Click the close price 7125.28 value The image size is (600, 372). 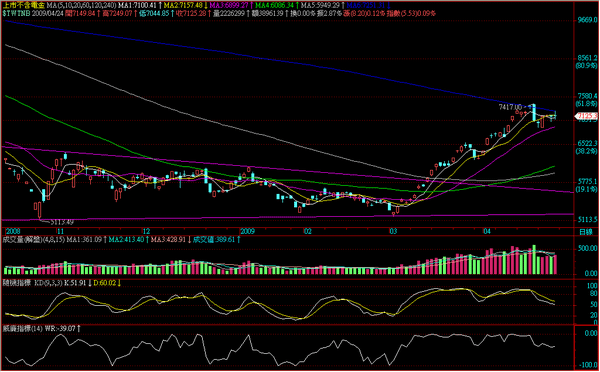196,14
